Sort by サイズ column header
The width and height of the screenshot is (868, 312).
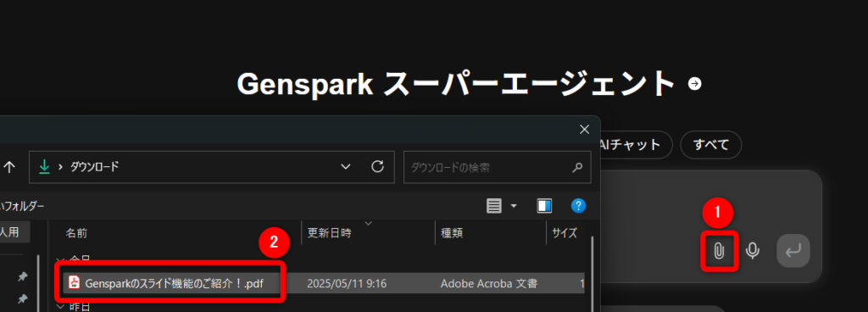coord(564,233)
